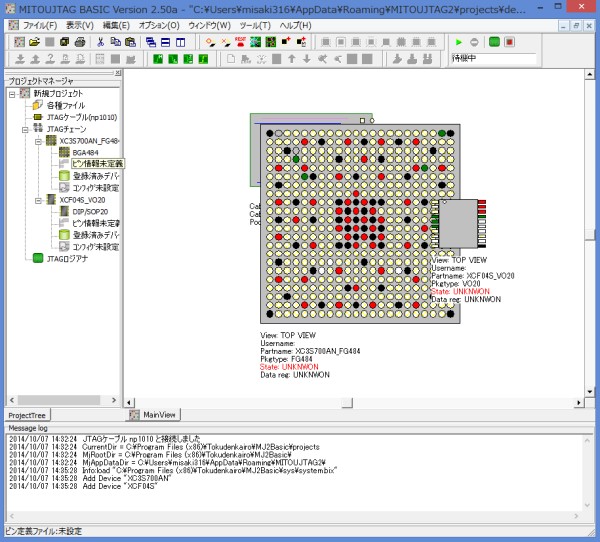Open the ツール(T) menu

pyautogui.click(x=256, y=23)
